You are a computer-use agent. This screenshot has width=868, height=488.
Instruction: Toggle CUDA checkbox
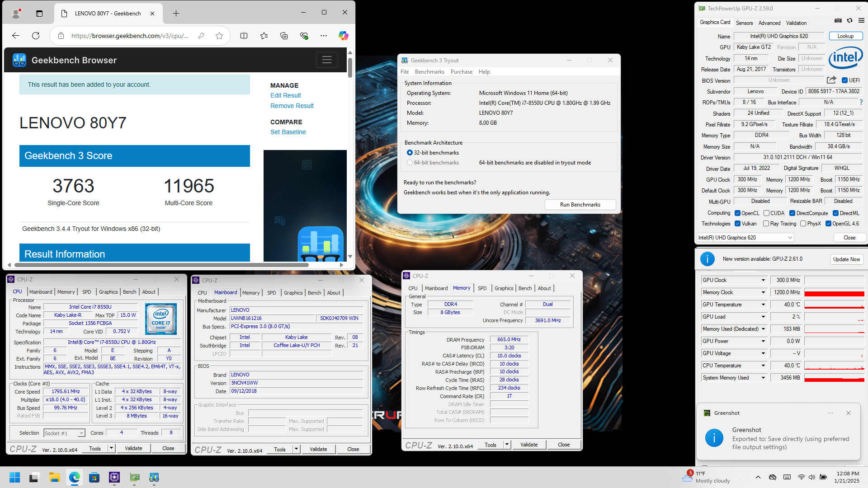pos(766,213)
